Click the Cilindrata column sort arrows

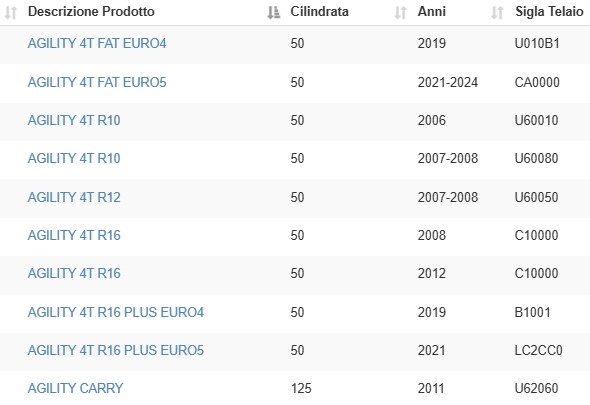coord(400,12)
